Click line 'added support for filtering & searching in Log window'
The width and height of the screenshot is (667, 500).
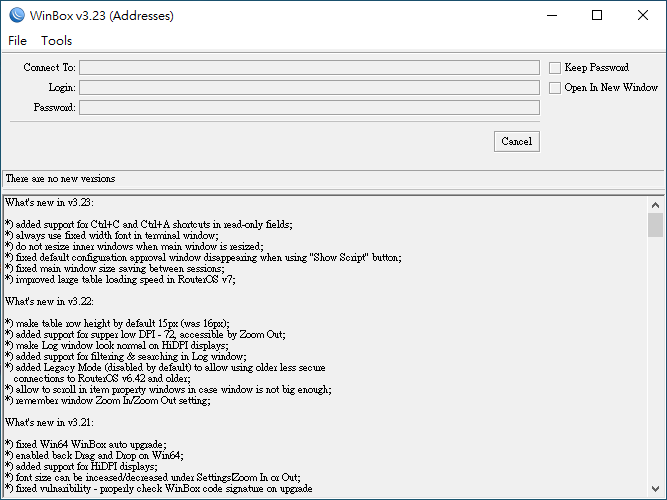pos(126,357)
